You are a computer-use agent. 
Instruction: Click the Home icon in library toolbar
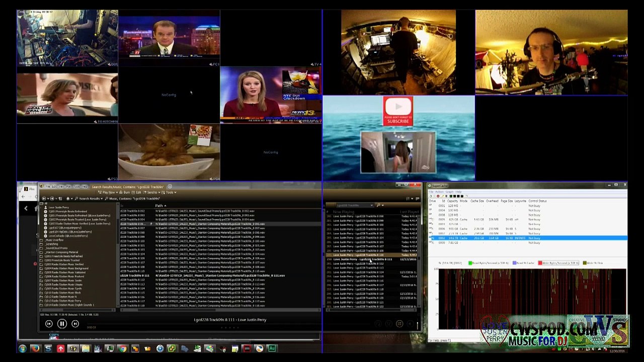(68, 199)
